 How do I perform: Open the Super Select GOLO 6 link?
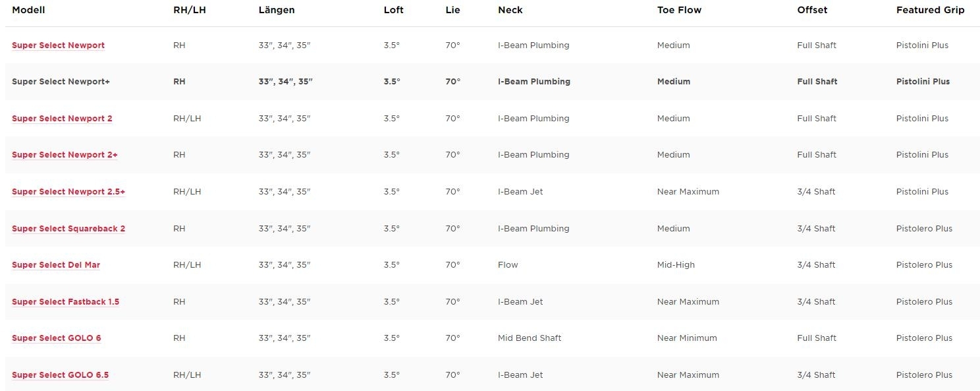57,338
